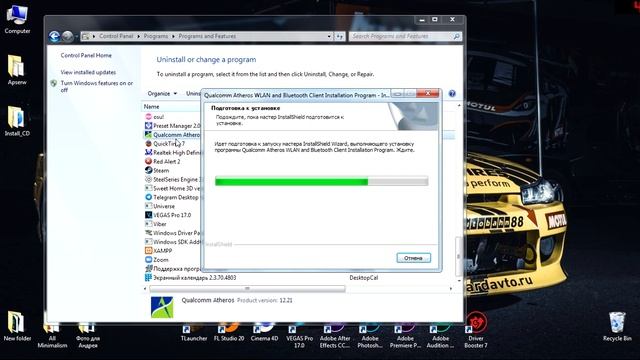The image size is (640, 360).
Task: Click the refresh button beside address bar
Action: (340, 36)
